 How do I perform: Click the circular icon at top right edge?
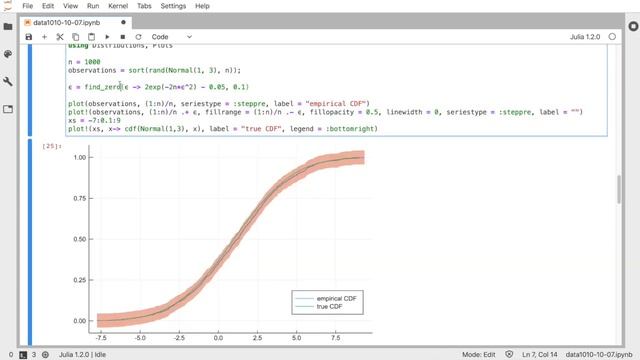633,26
